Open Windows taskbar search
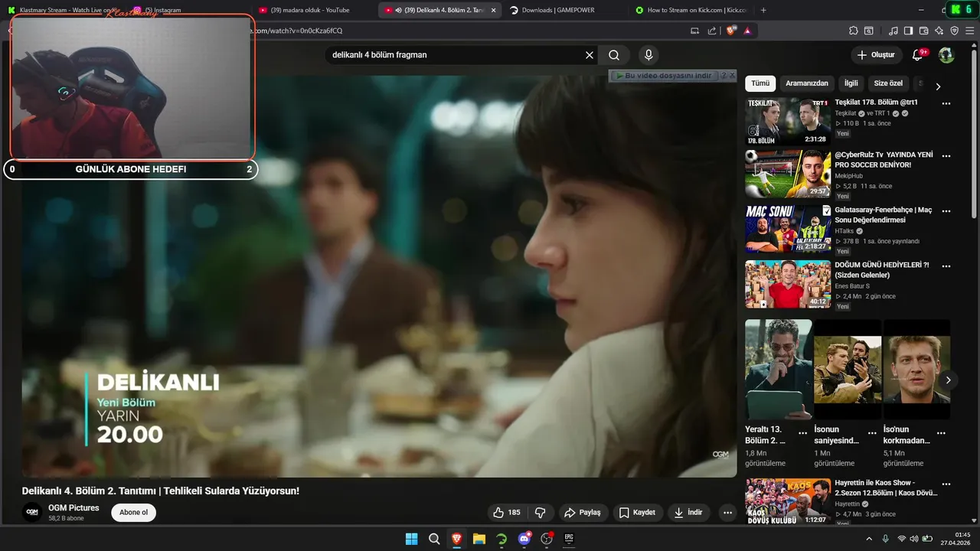The height and width of the screenshot is (551, 980). point(434,539)
